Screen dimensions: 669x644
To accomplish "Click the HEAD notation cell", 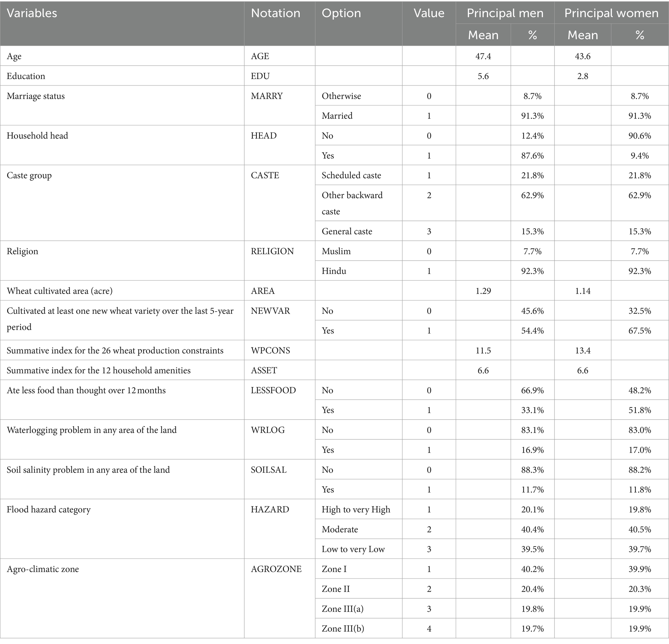I will coord(263,136).
